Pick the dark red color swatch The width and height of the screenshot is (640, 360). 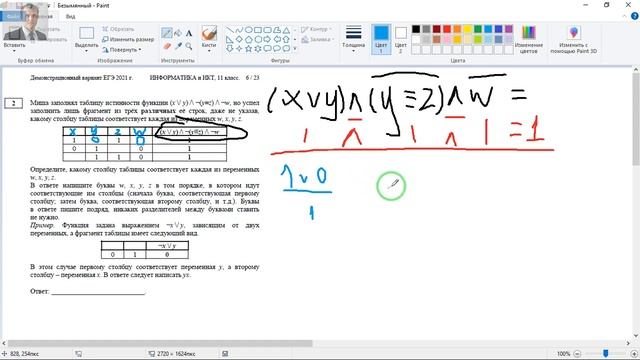[x=437, y=29]
